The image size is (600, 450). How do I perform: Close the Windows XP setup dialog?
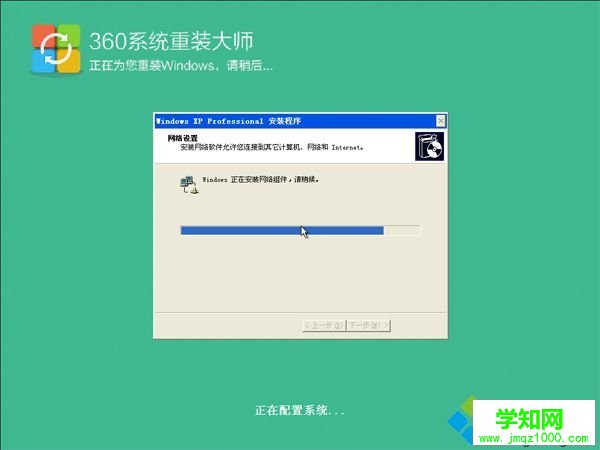pos(441,121)
